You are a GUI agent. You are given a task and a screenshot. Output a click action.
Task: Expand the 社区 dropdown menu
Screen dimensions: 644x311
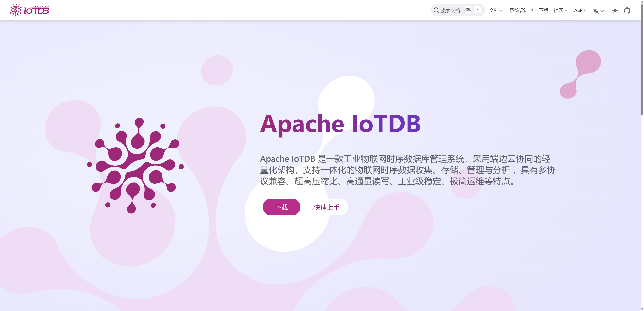pyautogui.click(x=560, y=10)
